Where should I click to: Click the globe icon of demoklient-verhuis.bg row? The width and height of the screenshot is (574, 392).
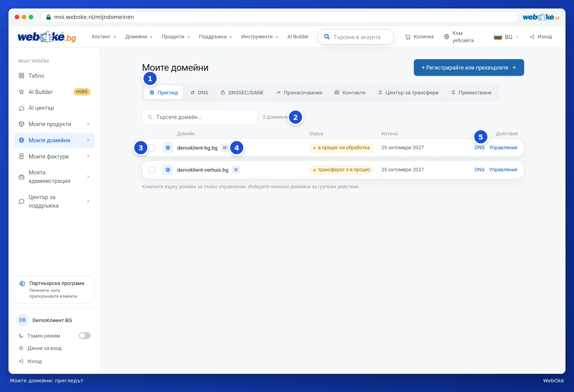168,170
